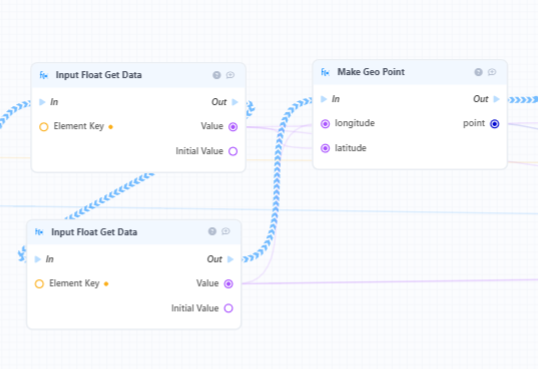Click function icon of lower Input Float Get Data

click(39, 232)
